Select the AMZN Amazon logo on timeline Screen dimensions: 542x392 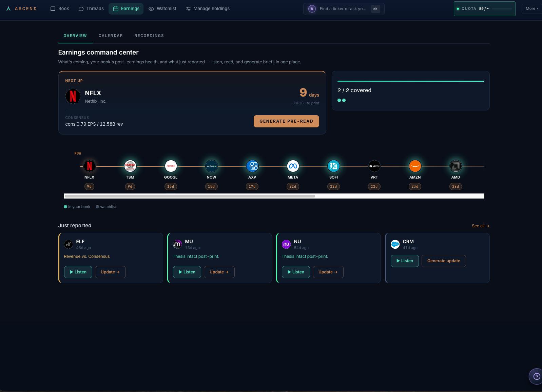click(x=415, y=166)
